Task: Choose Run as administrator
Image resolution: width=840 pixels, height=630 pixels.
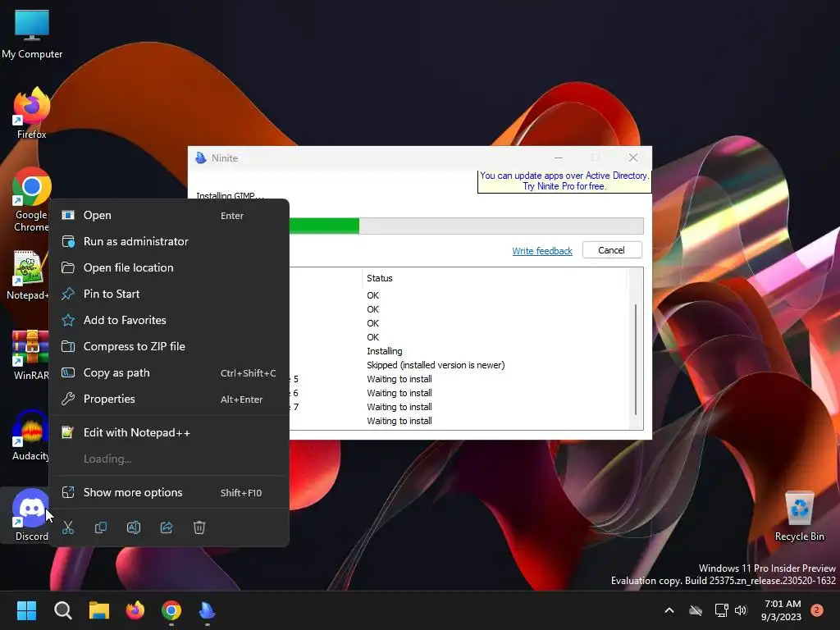Action: pos(169,242)
